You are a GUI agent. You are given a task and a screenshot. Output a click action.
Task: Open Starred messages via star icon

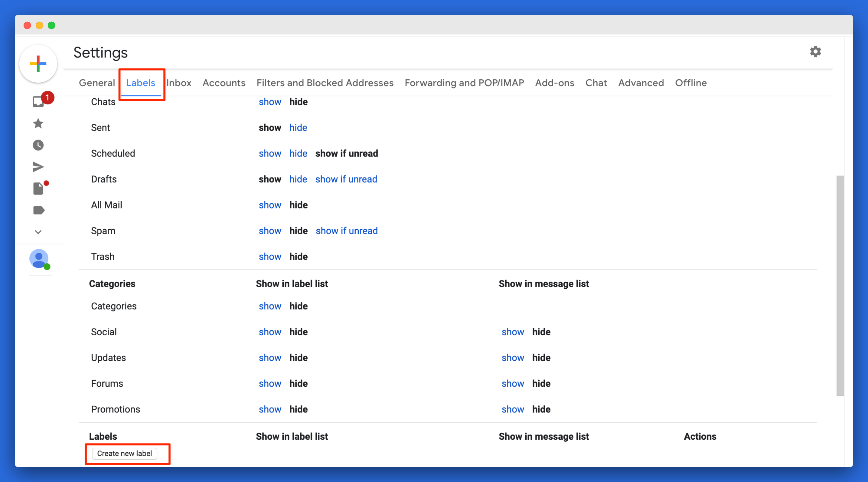(38, 123)
